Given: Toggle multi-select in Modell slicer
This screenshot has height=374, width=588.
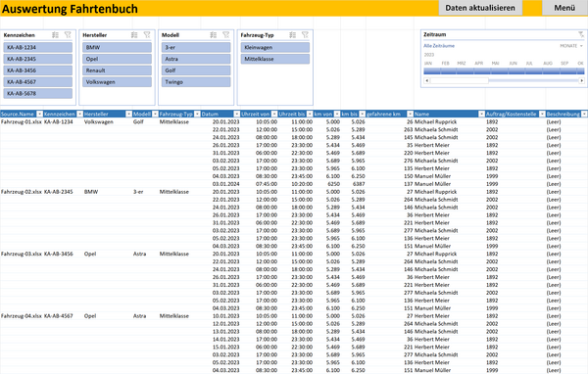Looking at the screenshot, I should [214, 35].
